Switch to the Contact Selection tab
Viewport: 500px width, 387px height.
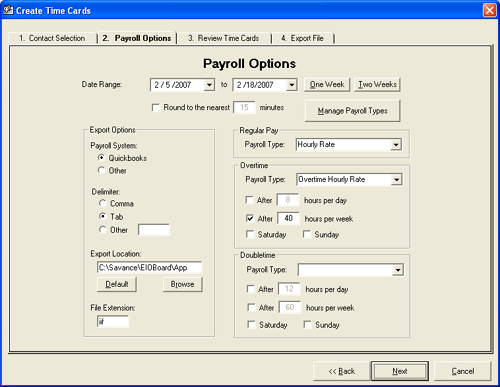[x=52, y=38]
